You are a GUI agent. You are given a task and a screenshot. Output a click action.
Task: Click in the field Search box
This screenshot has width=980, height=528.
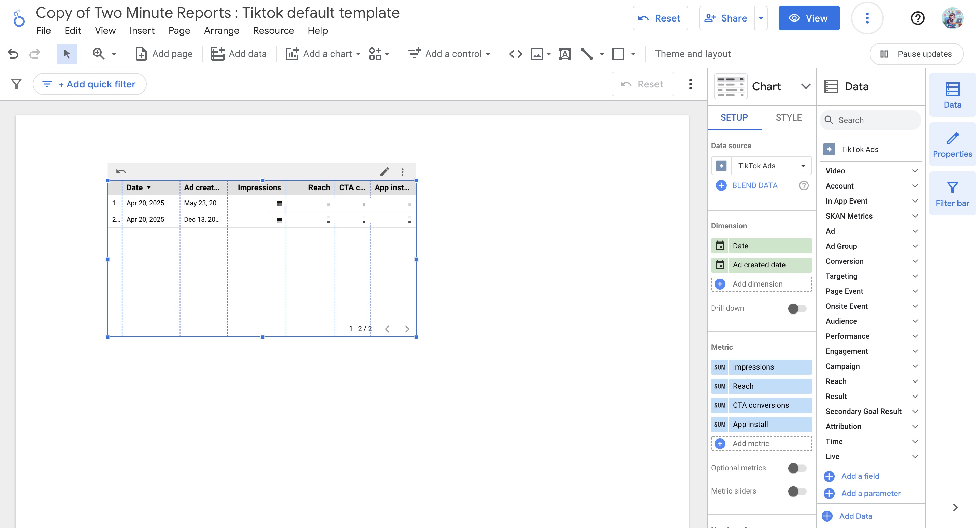pos(870,120)
